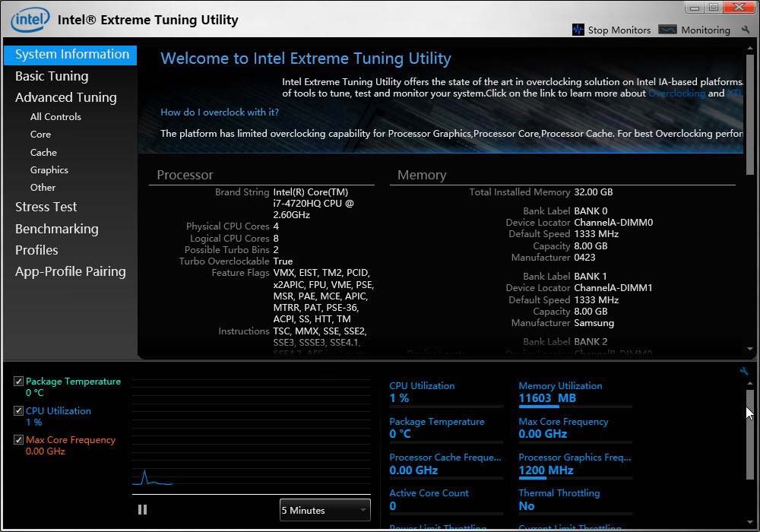Open the 5 Minutes time range dropdown
Viewport: 760px width, 532px height.
click(325, 510)
